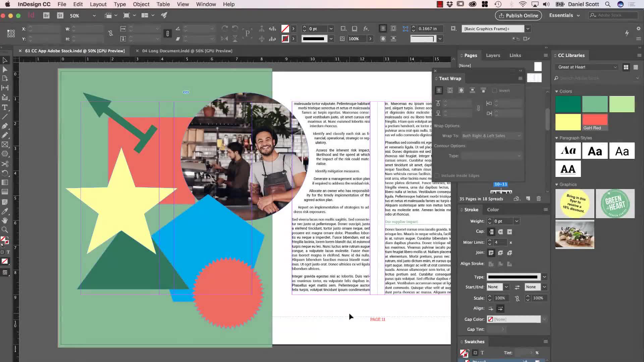Open the Wrap To dropdown
644x362 pixels.
(x=491, y=136)
